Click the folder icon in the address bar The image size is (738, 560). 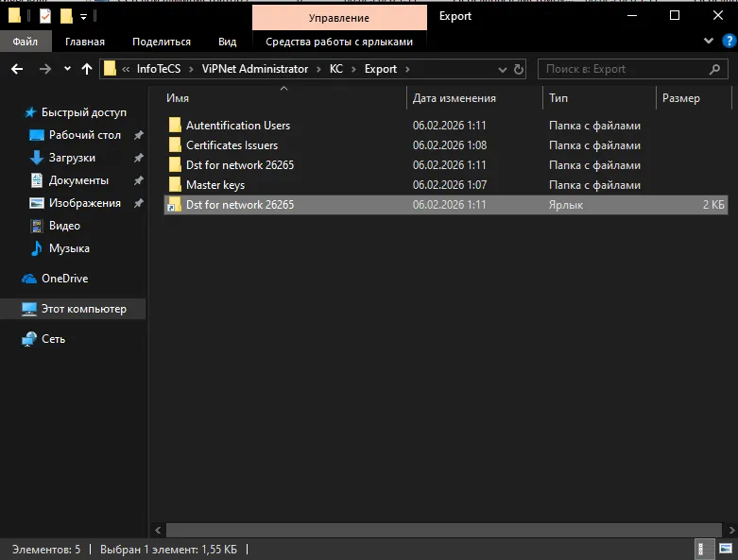click(x=110, y=69)
